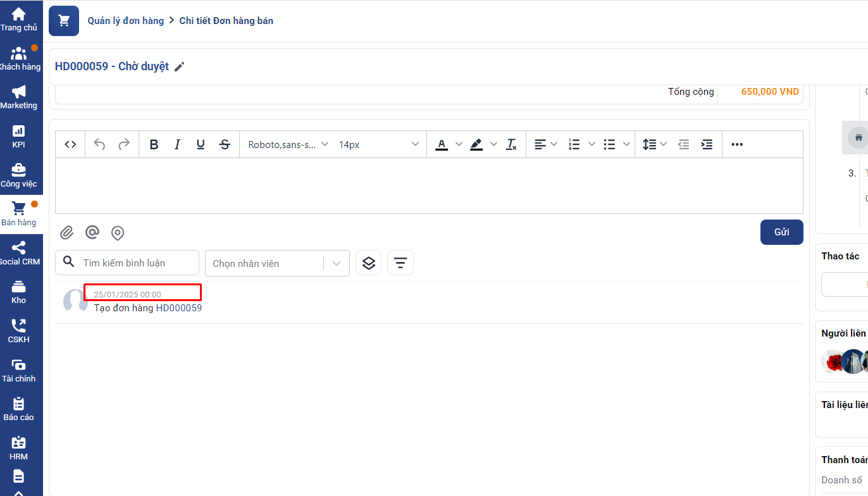Click the attach file paperclip icon
The width and height of the screenshot is (868, 496).
(x=67, y=233)
